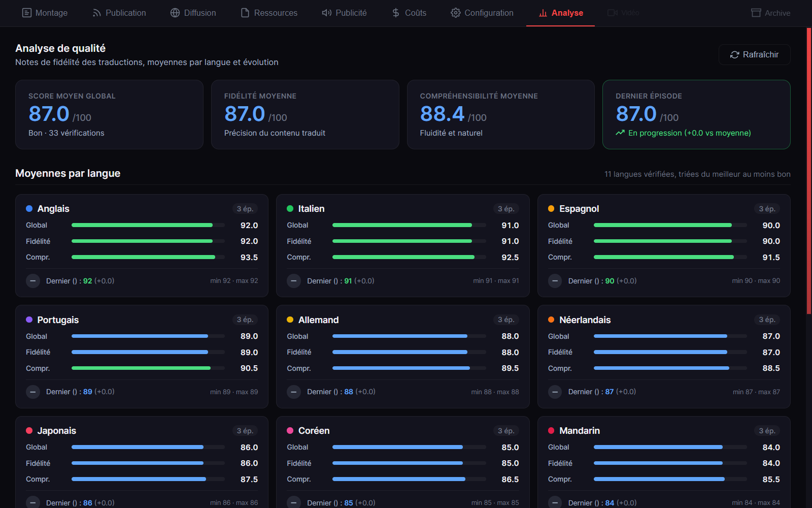Click the minus circle icon in the Anglais card

point(33,281)
